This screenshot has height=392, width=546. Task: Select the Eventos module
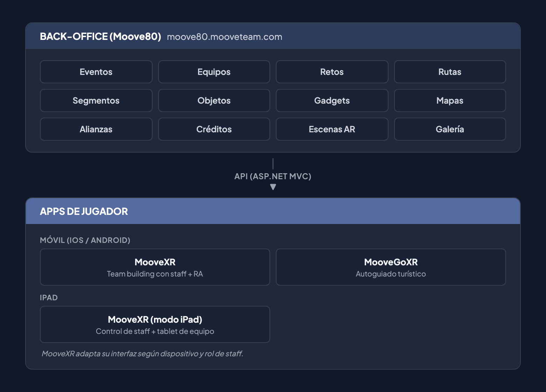[x=96, y=72]
